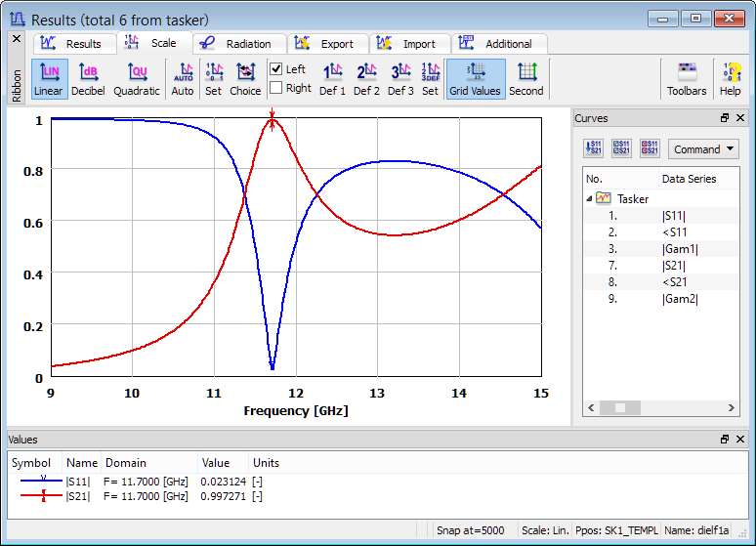Select the |S21| data series

[x=674, y=265]
